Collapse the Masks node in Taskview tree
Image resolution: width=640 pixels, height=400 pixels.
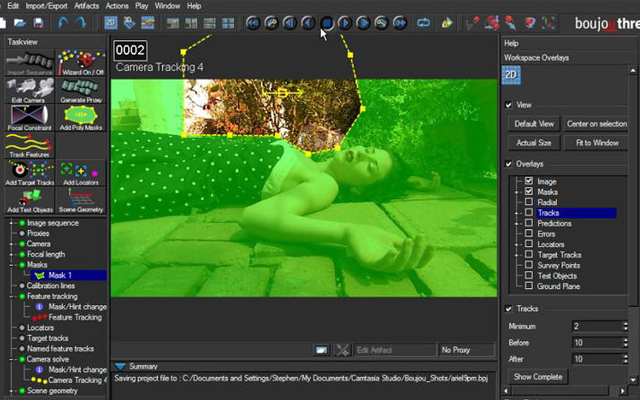(11, 264)
